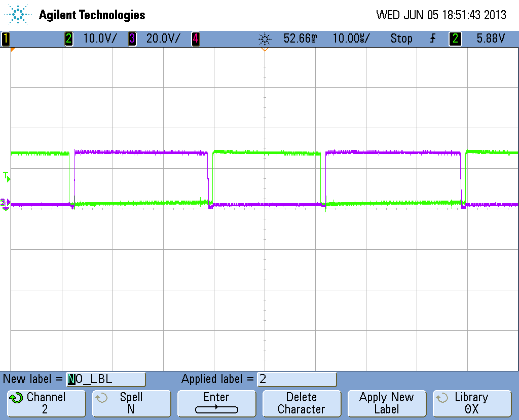Viewport: 519px width, 420px height.
Task: Click the 10.00 µs/ timebase readout
Action: [x=351, y=39]
